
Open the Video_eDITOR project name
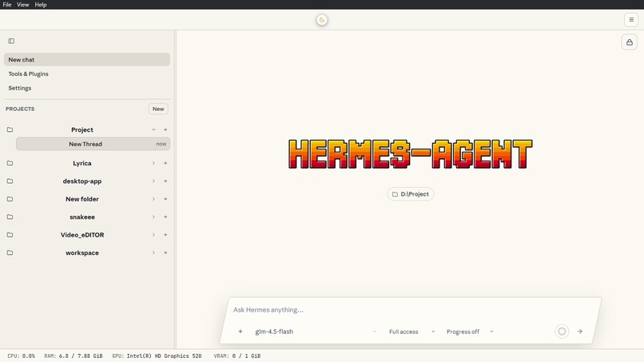(x=82, y=235)
